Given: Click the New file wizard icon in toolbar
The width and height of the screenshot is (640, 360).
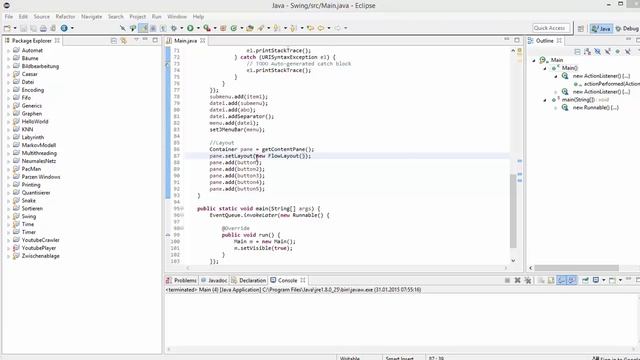Looking at the screenshot, I should (7, 28).
